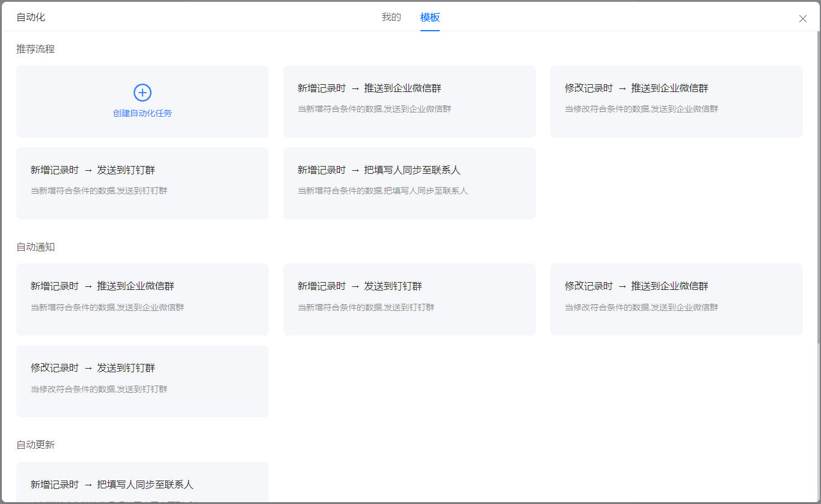Switch to the 我的 tab

[x=392, y=17]
